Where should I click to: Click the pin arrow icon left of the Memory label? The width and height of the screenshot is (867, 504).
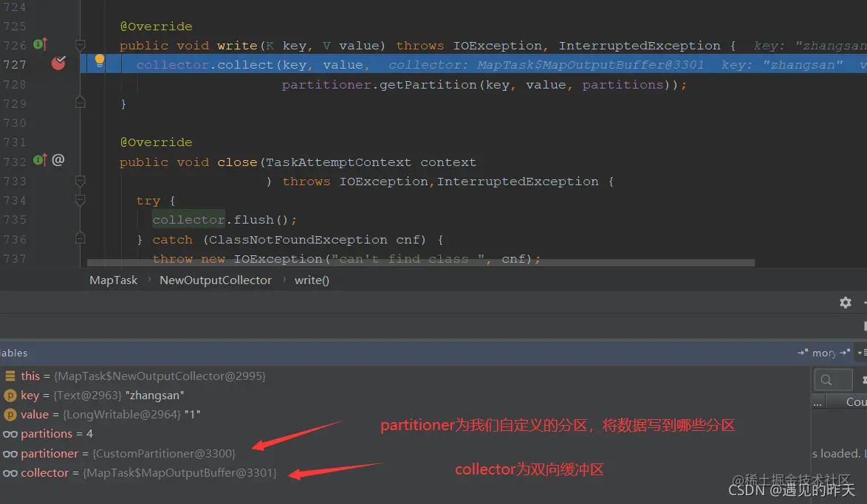pyautogui.click(x=803, y=353)
